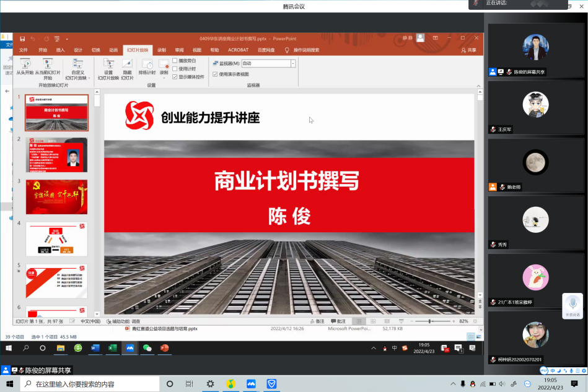This screenshot has width=588, height=392.
Task: Toggle 播放旁白 checkbox
Action: tap(175, 61)
